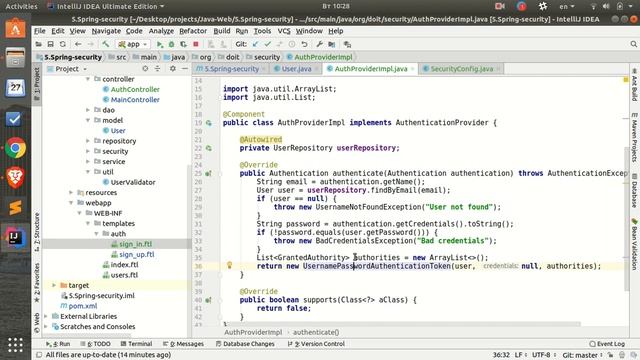The image size is (640, 360).
Task: Open the Event Log
Action: pos(607,344)
